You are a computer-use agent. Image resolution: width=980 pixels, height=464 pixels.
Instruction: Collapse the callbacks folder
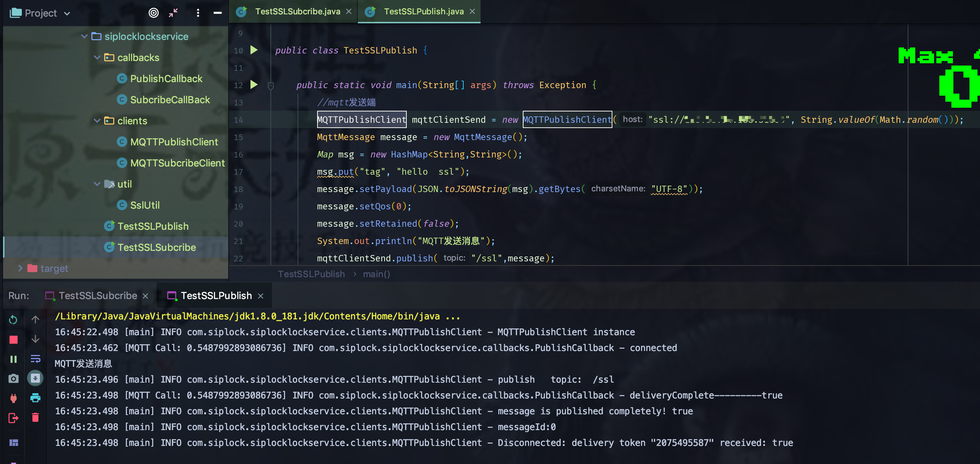click(97, 57)
